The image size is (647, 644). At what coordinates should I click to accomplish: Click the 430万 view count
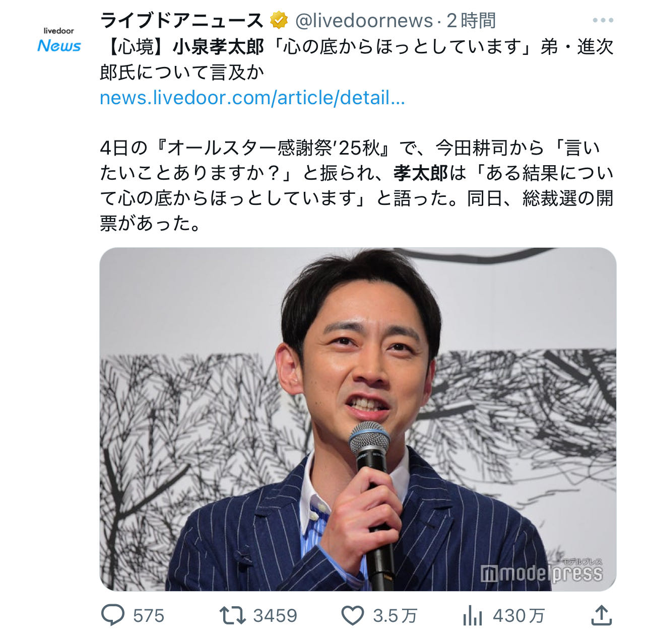tap(519, 615)
